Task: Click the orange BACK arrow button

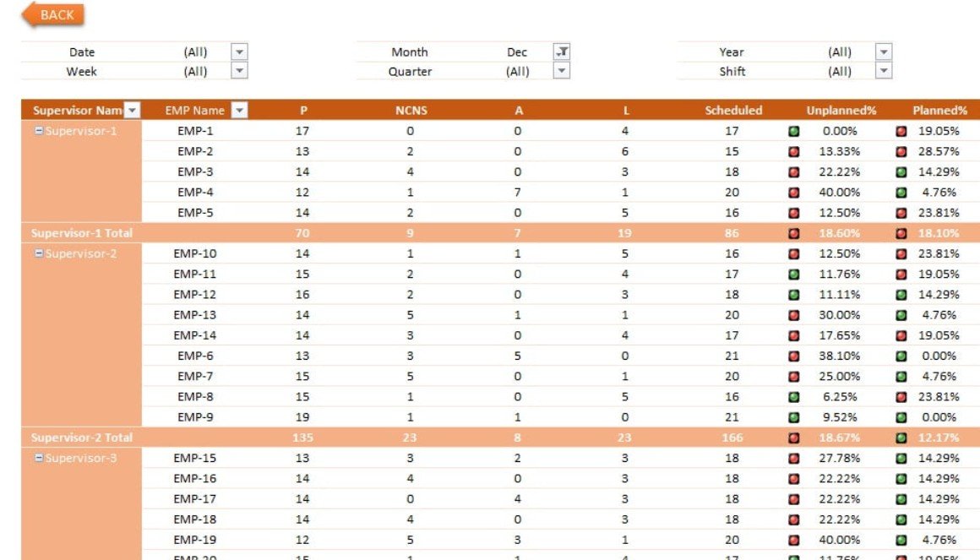Action: 52,14
